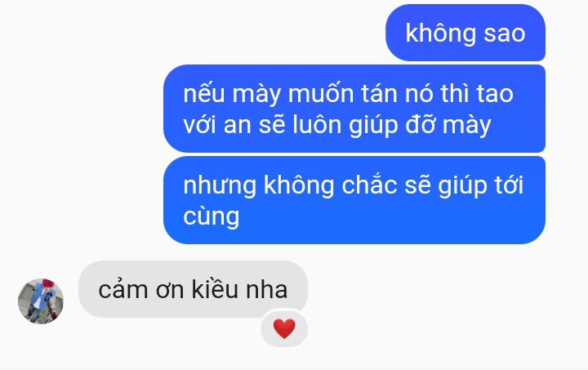
Task: Click the words "giúp tới" in third bubble
Action: pyautogui.click(x=481, y=185)
